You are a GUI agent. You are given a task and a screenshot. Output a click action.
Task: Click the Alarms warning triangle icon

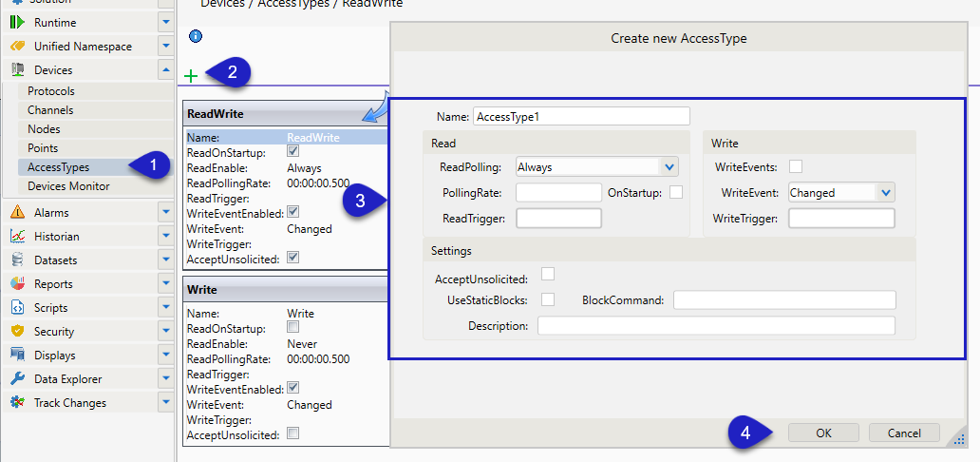17,213
